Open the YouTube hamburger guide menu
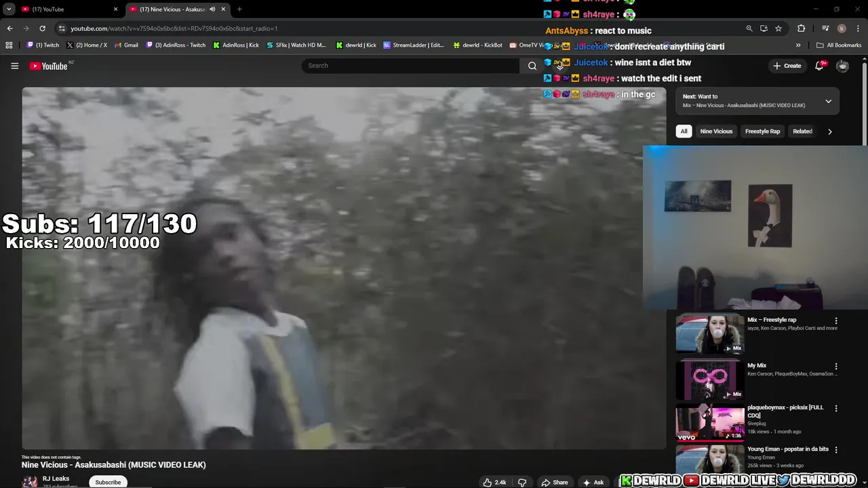This screenshot has width=868, height=488. tap(14, 66)
